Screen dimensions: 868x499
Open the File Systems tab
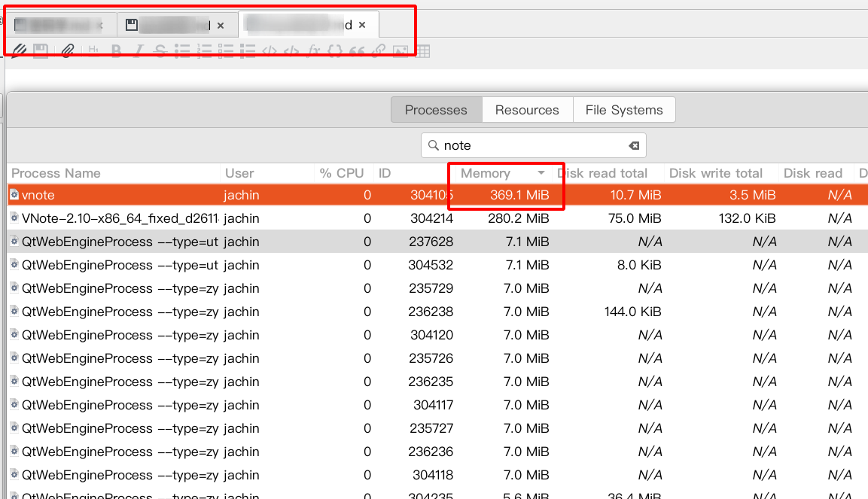pos(624,110)
